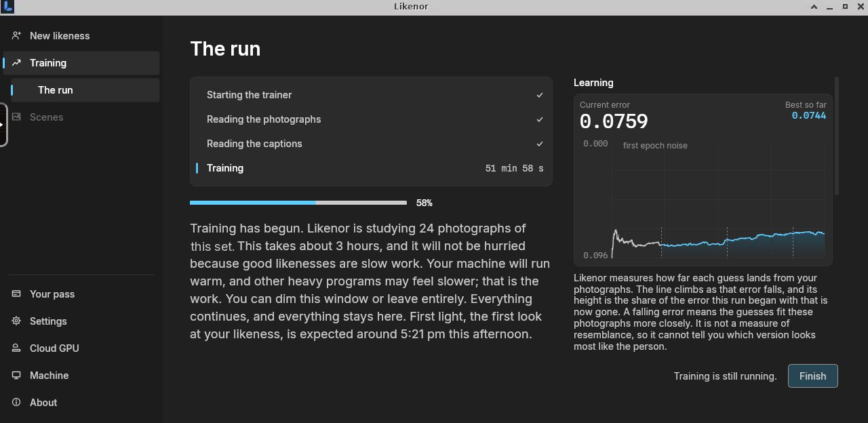Click the checkmark beside Reading the photographs
The image size is (868, 423).
coord(540,119)
